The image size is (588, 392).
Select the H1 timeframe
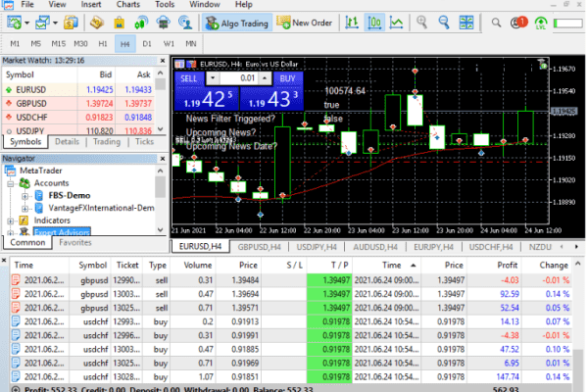tap(103, 44)
